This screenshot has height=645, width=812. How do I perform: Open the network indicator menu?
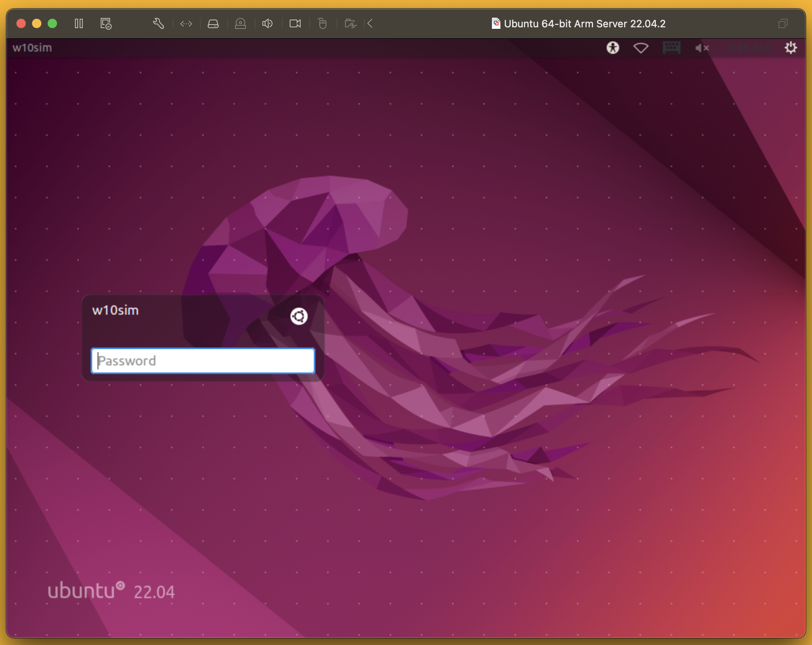(641, 48)
